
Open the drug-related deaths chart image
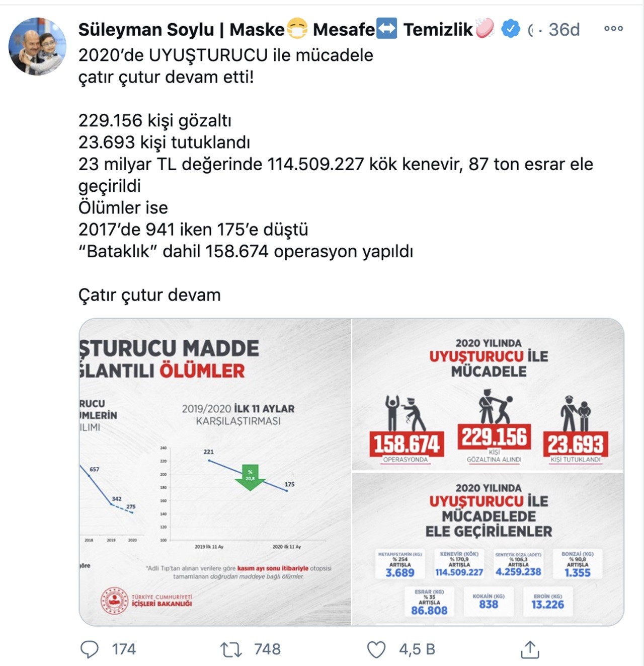(x=215, y=472)
